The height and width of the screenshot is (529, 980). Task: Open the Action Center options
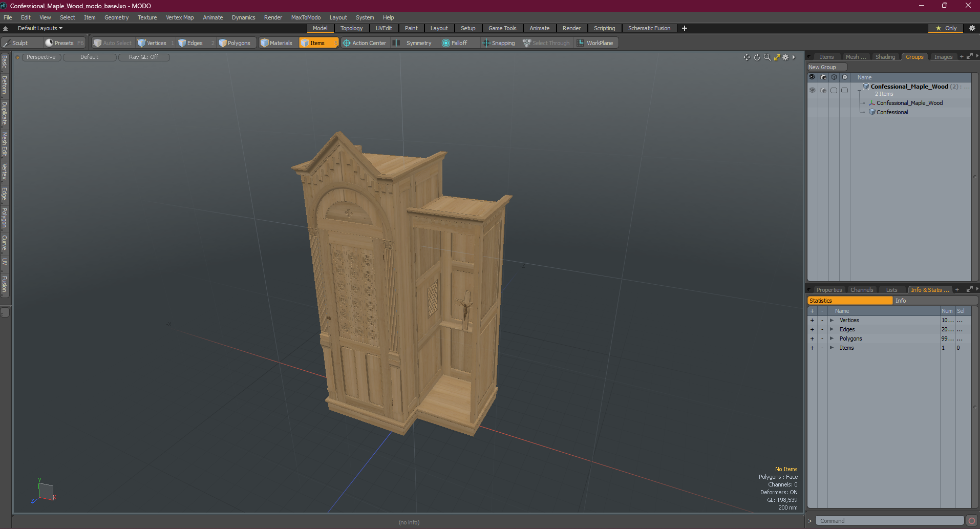click(365, 43)
